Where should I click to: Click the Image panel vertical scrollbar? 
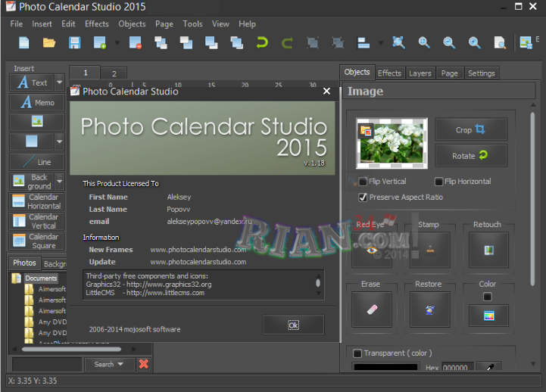pyautogui.click(x=532, y=199)
